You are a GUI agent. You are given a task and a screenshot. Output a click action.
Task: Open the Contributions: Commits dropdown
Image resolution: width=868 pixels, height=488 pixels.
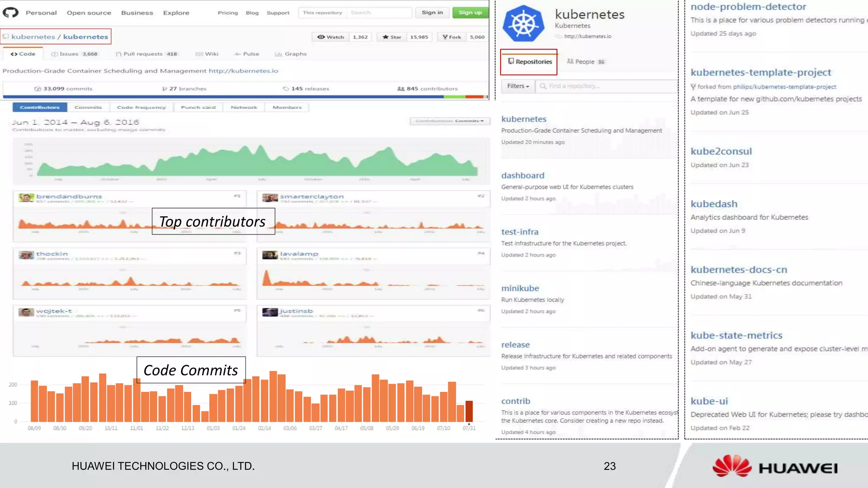click(x=450, y=121)
